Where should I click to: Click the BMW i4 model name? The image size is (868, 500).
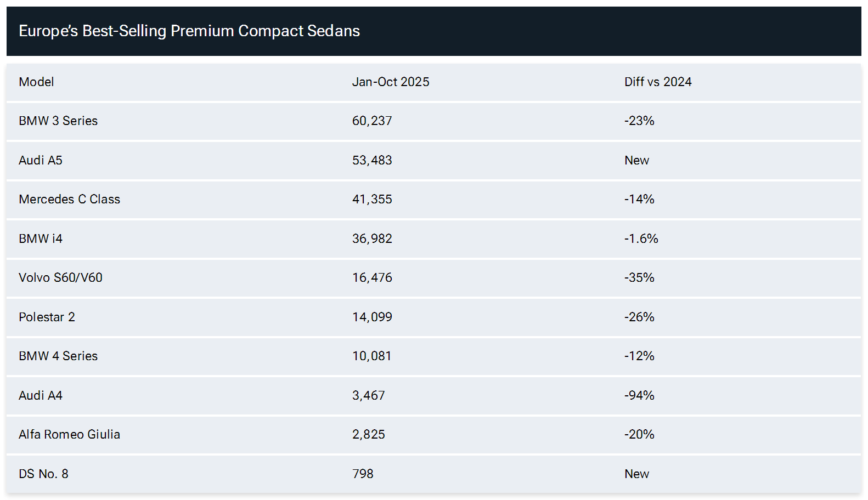click(41, 239)
